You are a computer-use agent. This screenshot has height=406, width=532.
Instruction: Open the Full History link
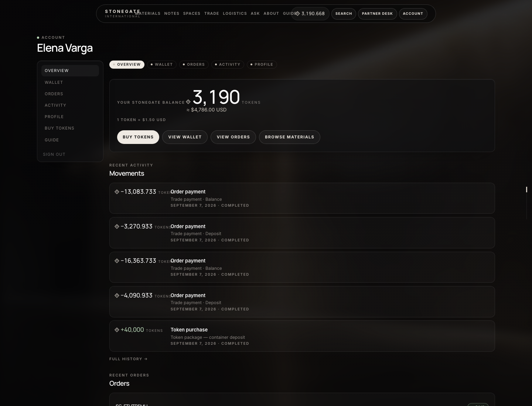click(x=129, y=359)
